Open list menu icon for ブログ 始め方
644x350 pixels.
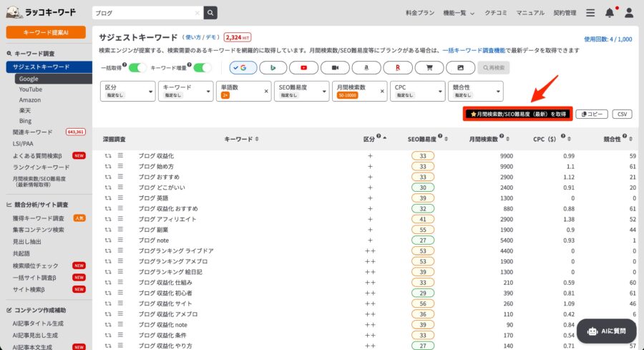120,166
